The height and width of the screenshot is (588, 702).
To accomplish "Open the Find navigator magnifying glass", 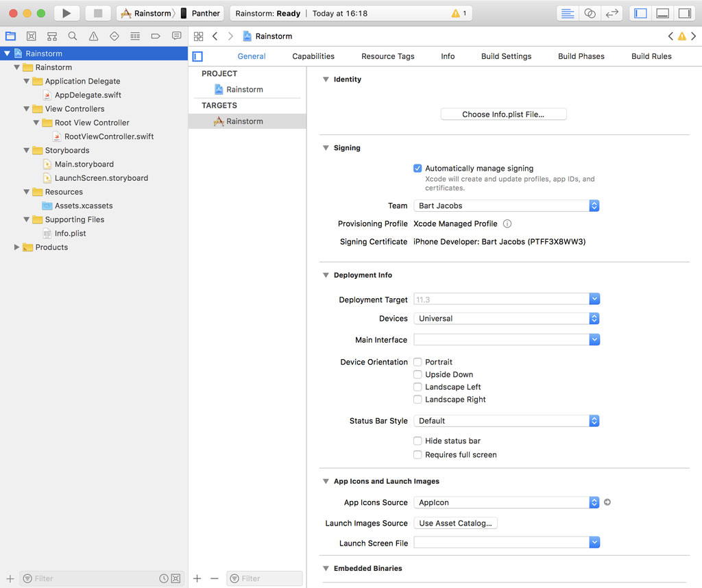I will (x=72, y=36).
